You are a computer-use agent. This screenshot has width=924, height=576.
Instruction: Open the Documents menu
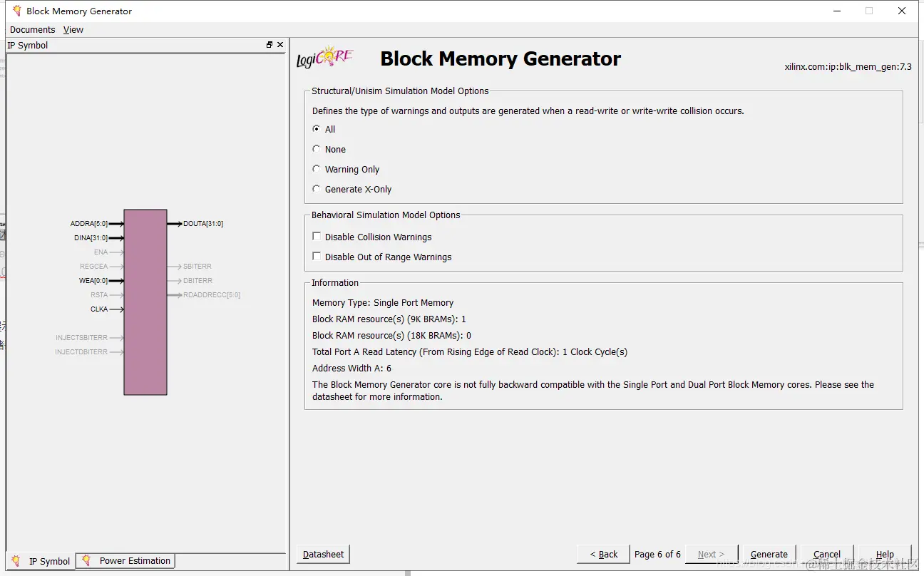pyautogui.click(x=32, y=29)
